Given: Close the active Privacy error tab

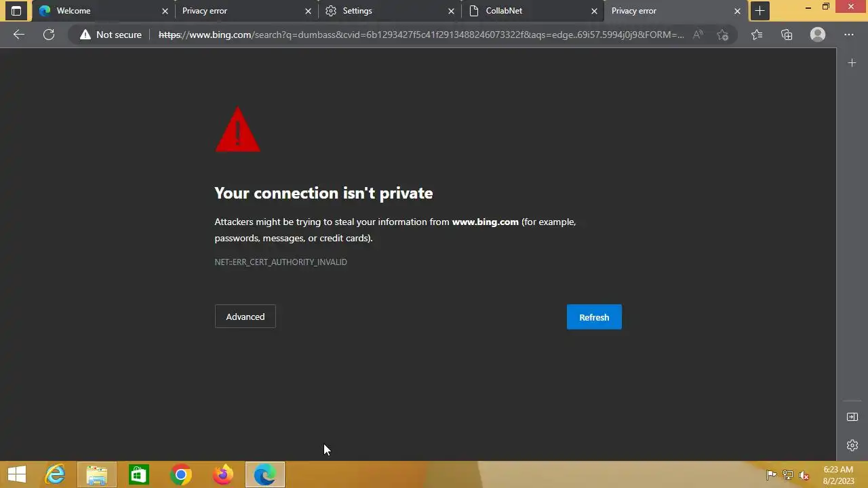Looking at the screenshot, I should pos(737,11).
